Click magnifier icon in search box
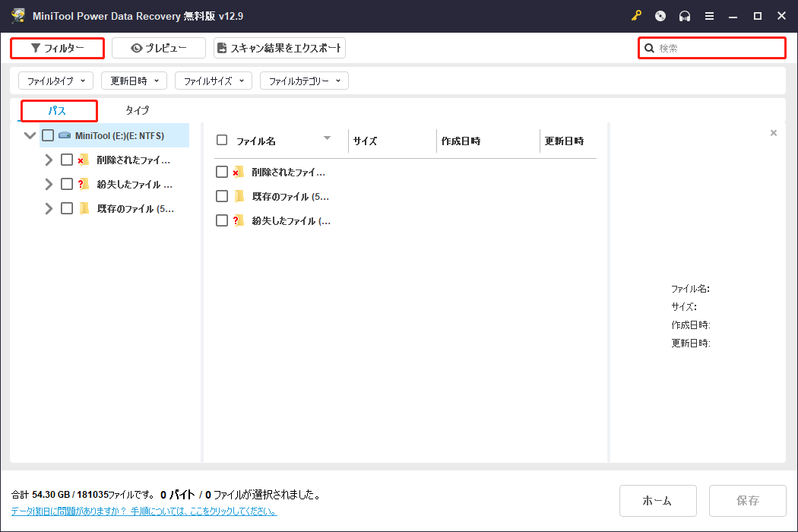The width and height of the screenshot is (798, 532). [x=649, y=49]
